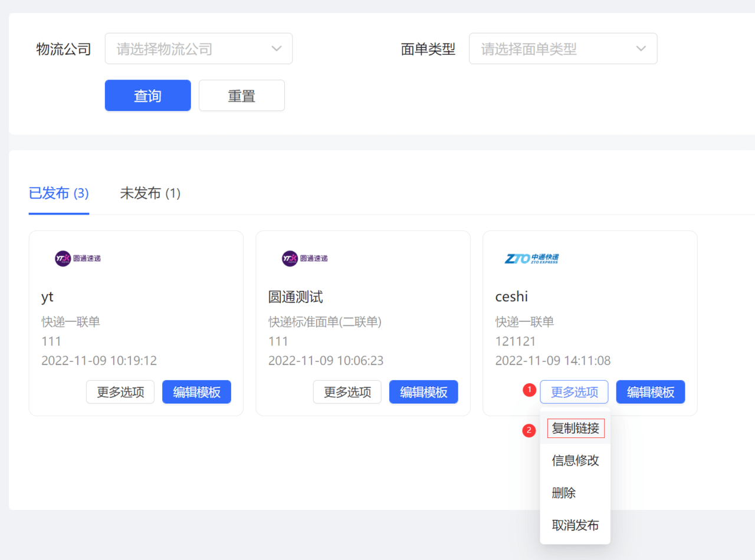The image size is (755, 560).
Task: Select the 已发布 (3) tab
Action: [x=59, y=193]
